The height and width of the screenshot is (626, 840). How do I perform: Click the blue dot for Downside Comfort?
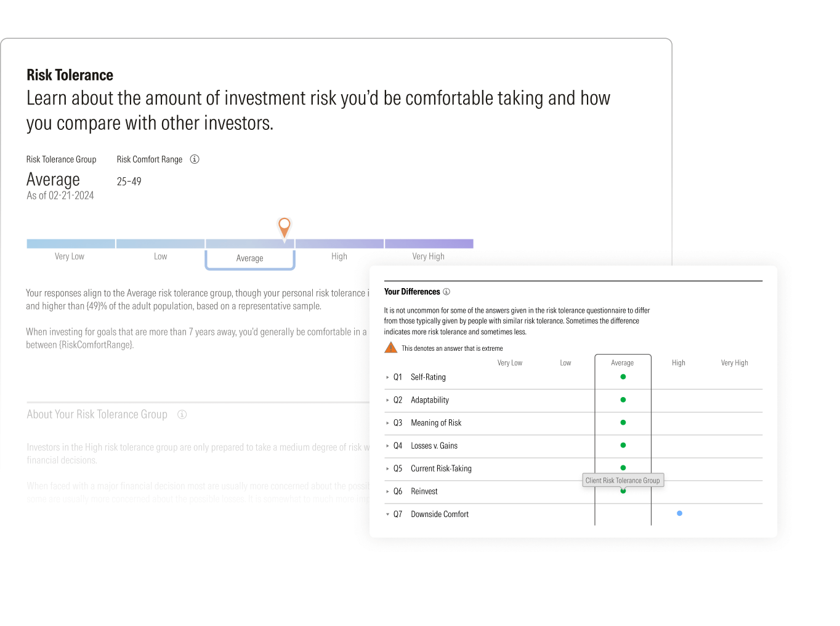(679, 513)
